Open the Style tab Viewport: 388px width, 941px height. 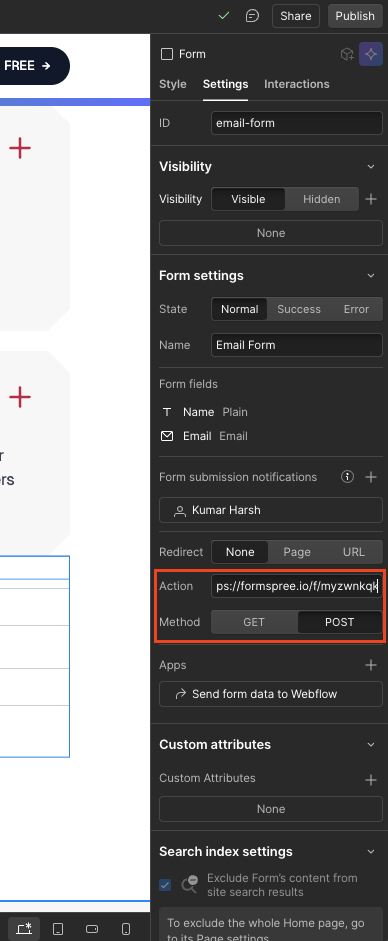point(173,84)
